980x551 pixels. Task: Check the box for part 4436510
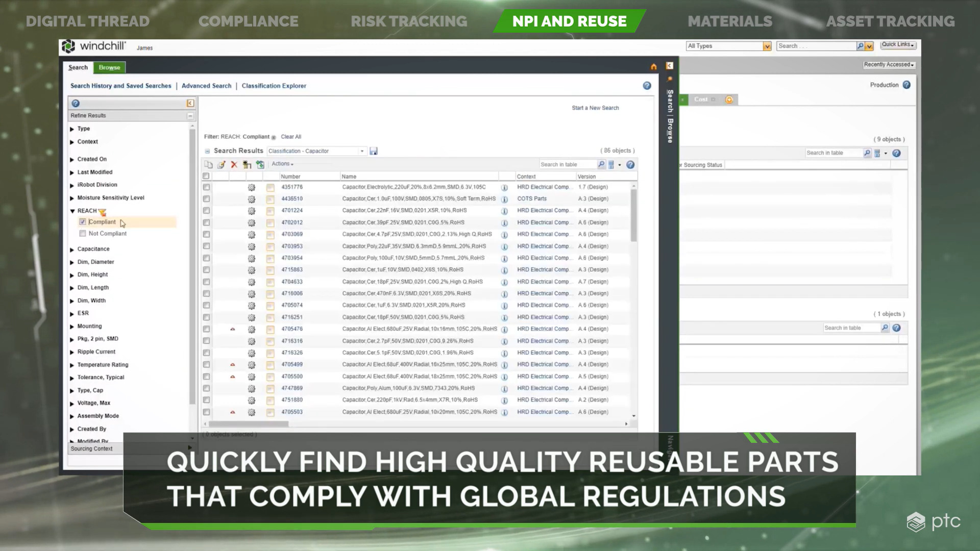tap(206, 199)
